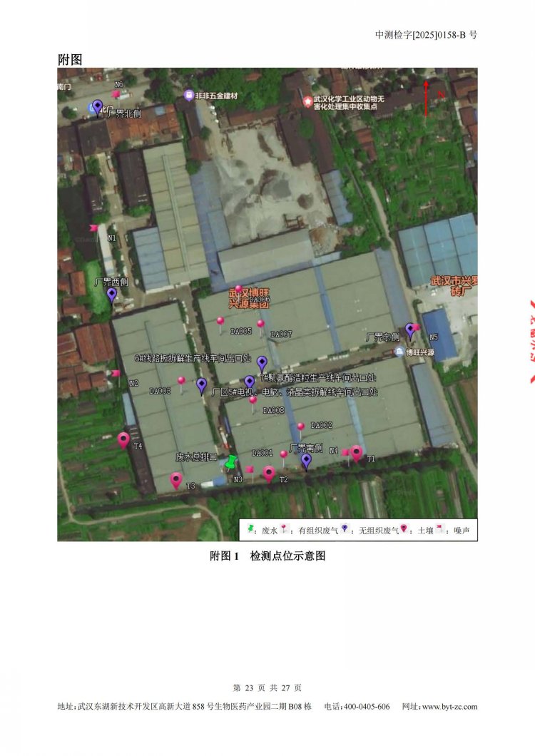Click the 附图1 检测点位示意图 caption

tap(267, 556)
